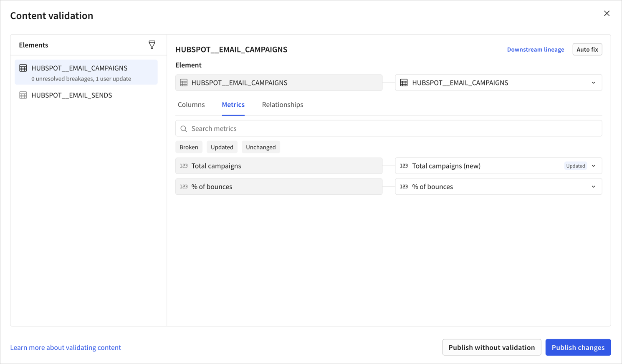Viewport: 622px width, 364px height.
Task: Click the table icon beside HUBSPOT__EMAIL_CAMPAIGNS in sidebar
Action: tap(23, 68)
